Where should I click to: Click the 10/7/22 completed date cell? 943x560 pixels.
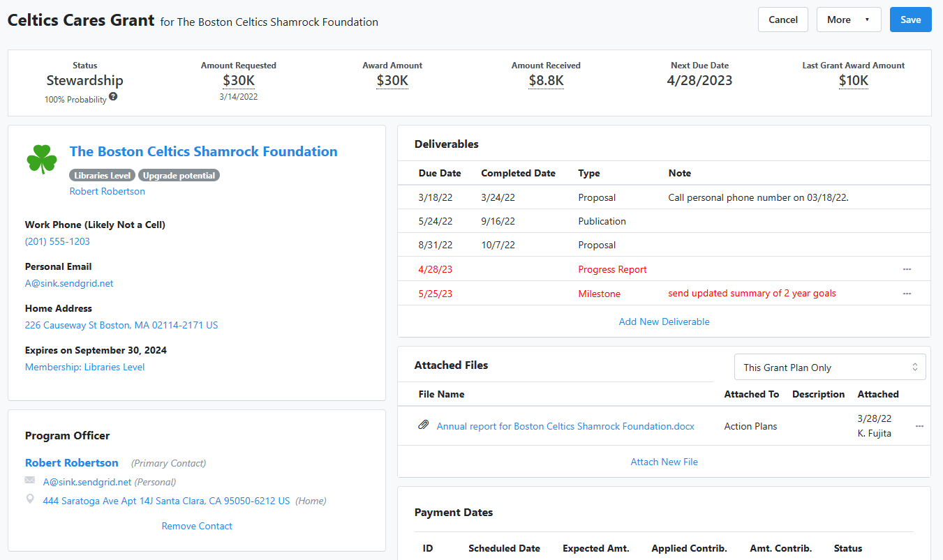[498, 245]
